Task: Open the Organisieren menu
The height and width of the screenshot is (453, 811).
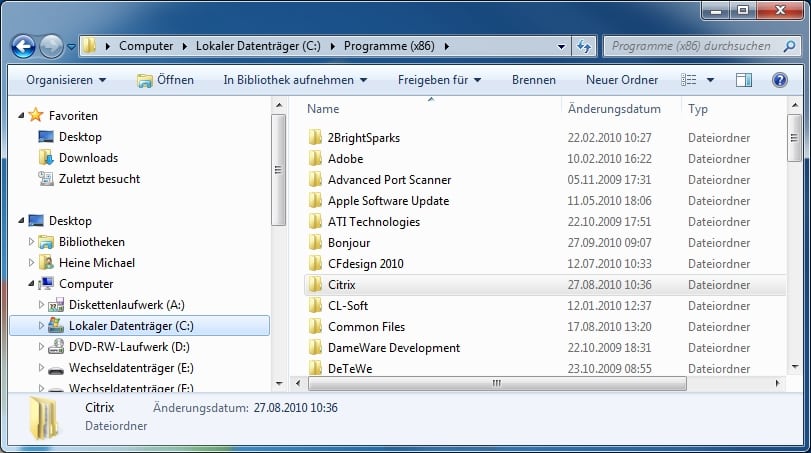Action: point(66,80)
